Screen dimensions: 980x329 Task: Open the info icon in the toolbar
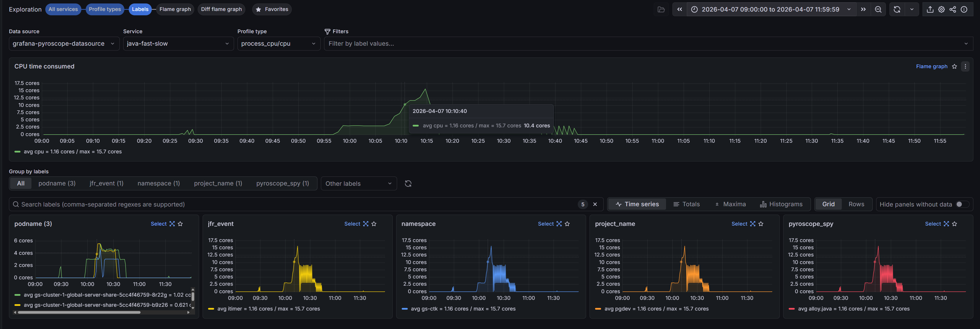(x=964, y=10)
